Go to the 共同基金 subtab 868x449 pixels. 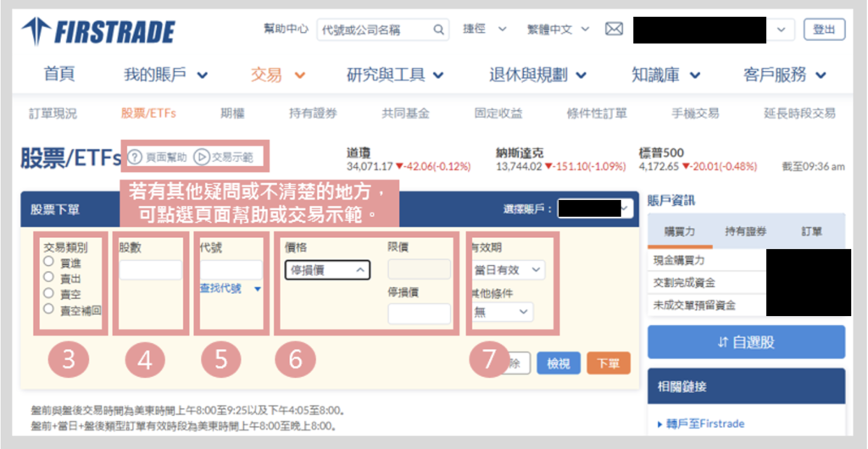click(406, 114)
